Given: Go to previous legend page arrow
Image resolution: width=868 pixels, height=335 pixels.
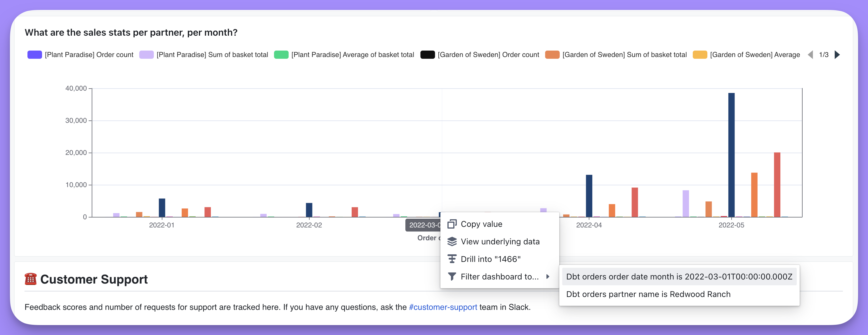Looking at the screenshot, I should (810, 55).
